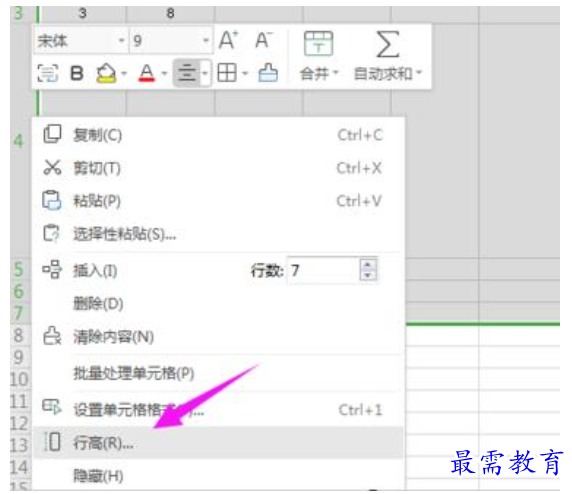Click the format painter brush icon
Image resolution: width=572 pixels, height=494 pixels.
tap(268, 73)
